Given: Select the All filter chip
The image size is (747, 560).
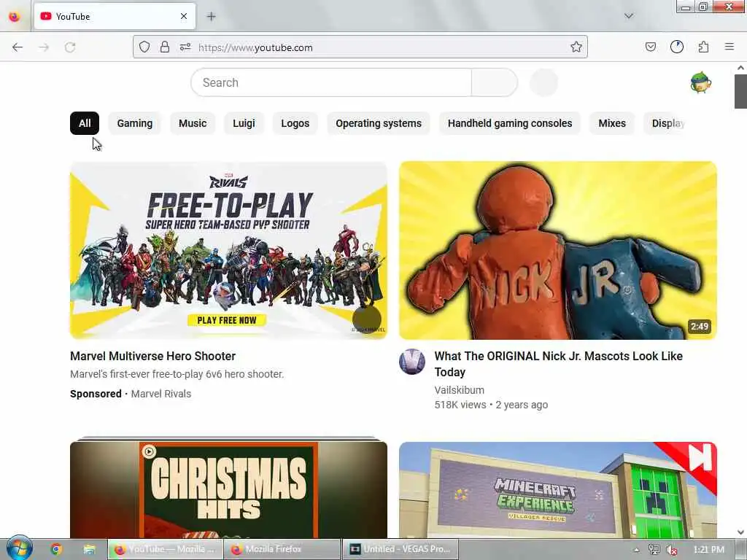Looking at the screenshot, I should [85, 123].
